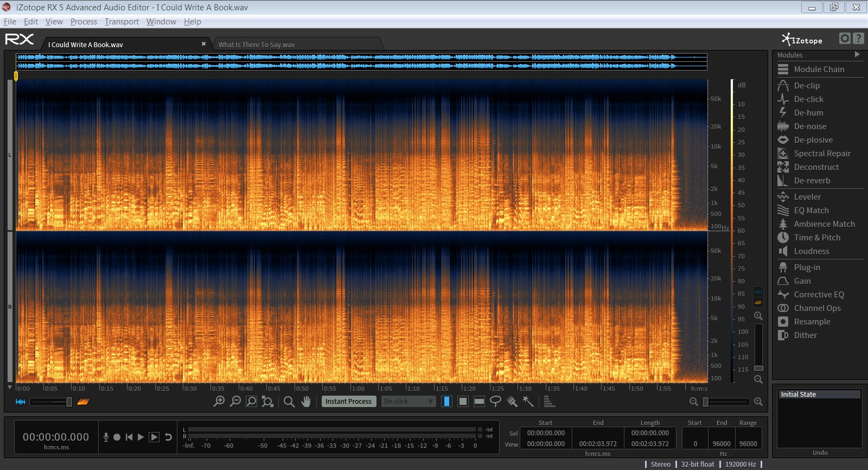The height and width of the screenshot is (470, 868).
Task: Rewind to the start
Action: [x=129, y=437]
